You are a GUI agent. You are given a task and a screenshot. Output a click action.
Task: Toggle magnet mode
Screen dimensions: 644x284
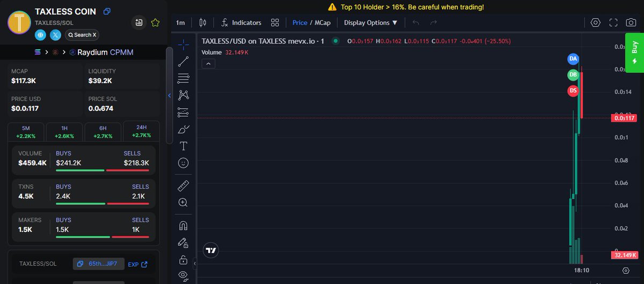(x=183, y=226)
